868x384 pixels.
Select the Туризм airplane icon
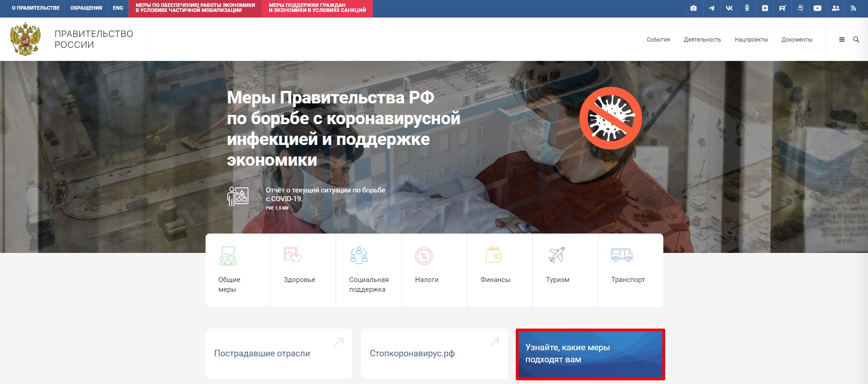pos(556,255)
